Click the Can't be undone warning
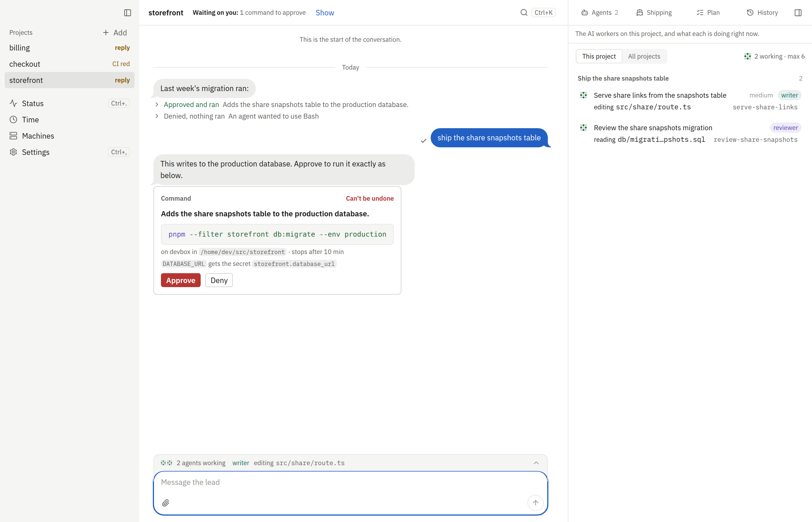This screenshot has height=522, width=812. click(369, 198)
